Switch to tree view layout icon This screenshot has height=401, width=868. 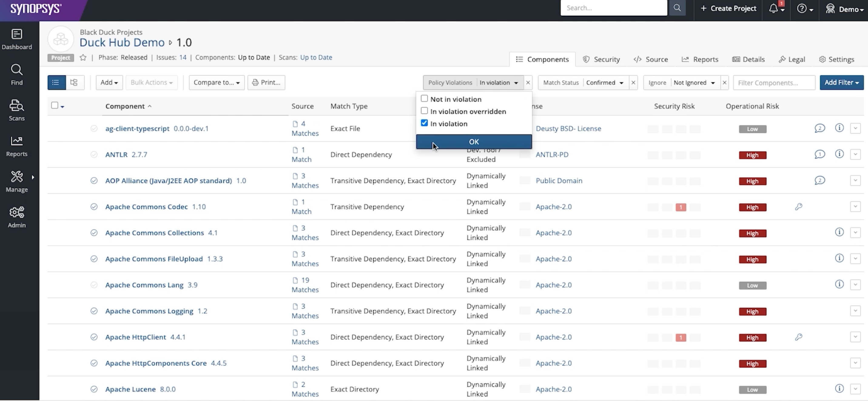click(x=74, y=82)
